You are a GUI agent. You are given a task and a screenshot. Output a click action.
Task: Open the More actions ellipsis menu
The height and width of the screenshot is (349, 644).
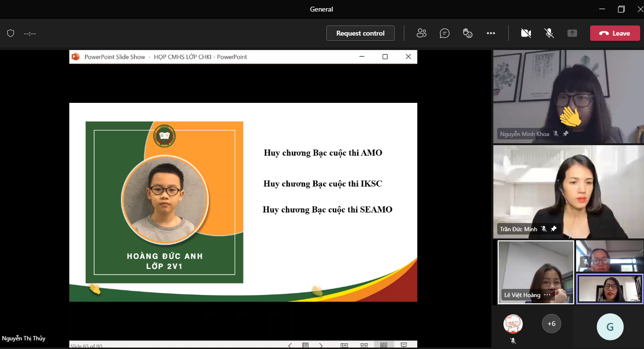[x=491, y=33]
